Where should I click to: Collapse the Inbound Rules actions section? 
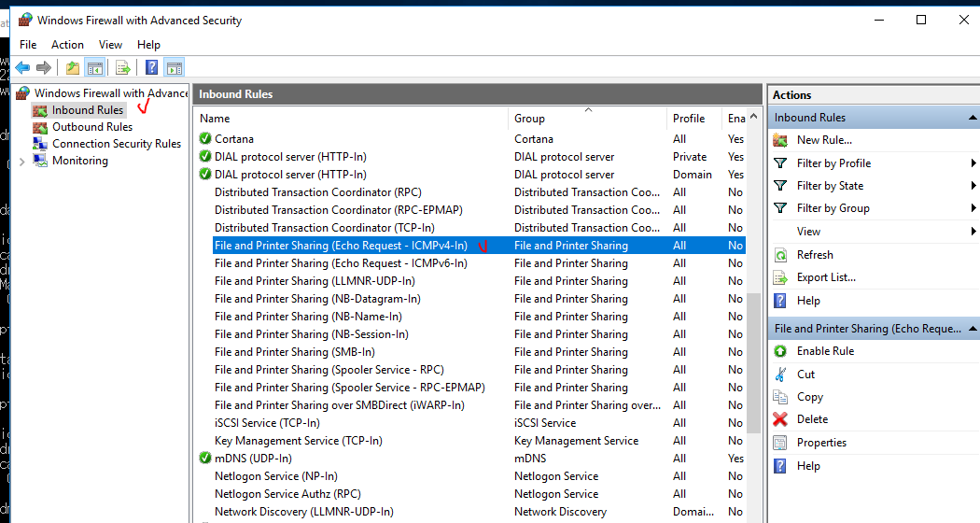pos(973,118)
